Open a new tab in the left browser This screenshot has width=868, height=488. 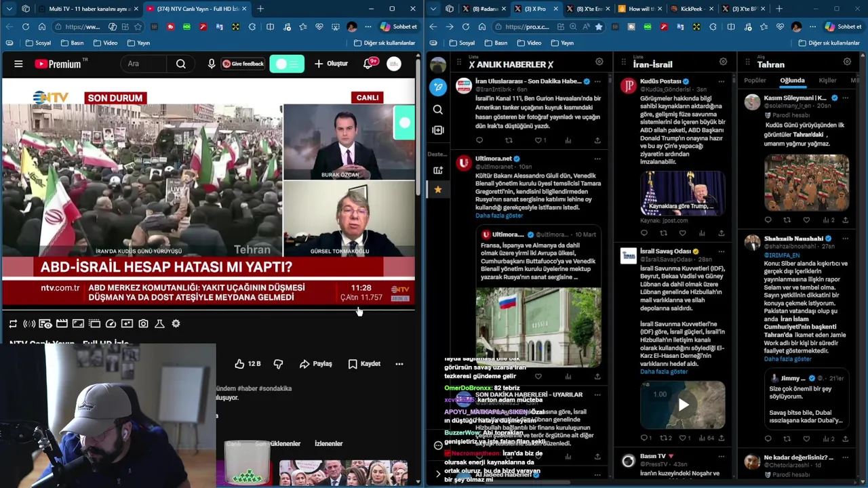point(260,9)
